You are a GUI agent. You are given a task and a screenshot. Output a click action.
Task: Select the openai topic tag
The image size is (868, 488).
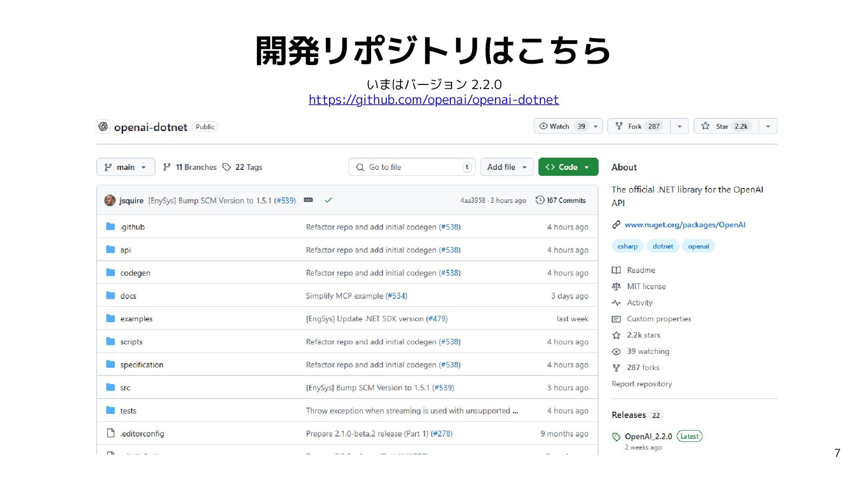point(698,246)
